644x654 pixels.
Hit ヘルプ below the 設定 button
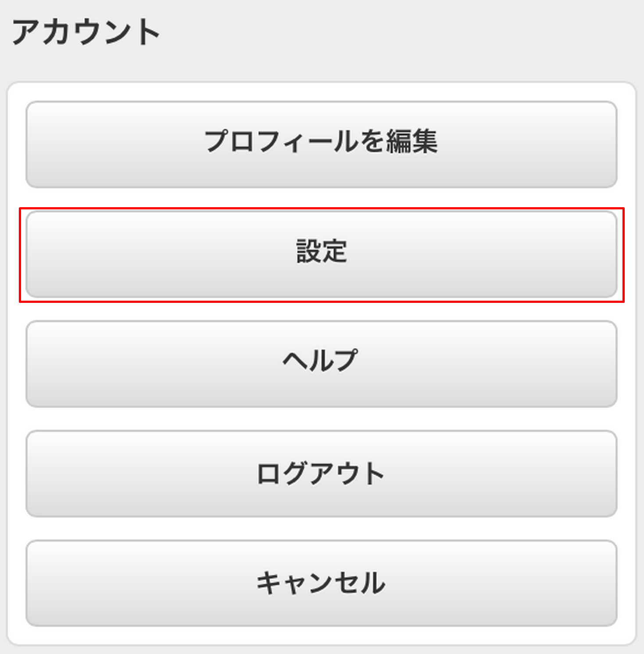point(322,363)
